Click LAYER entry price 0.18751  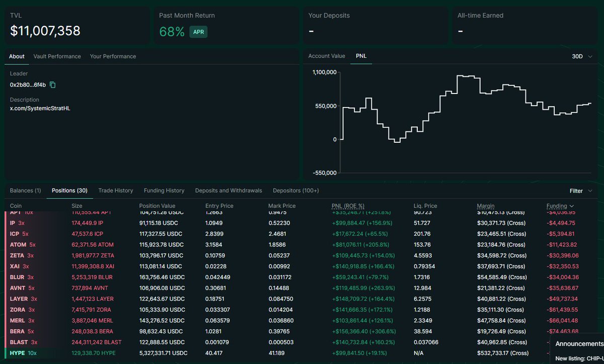pyautogui.click(x=215, y=299)
